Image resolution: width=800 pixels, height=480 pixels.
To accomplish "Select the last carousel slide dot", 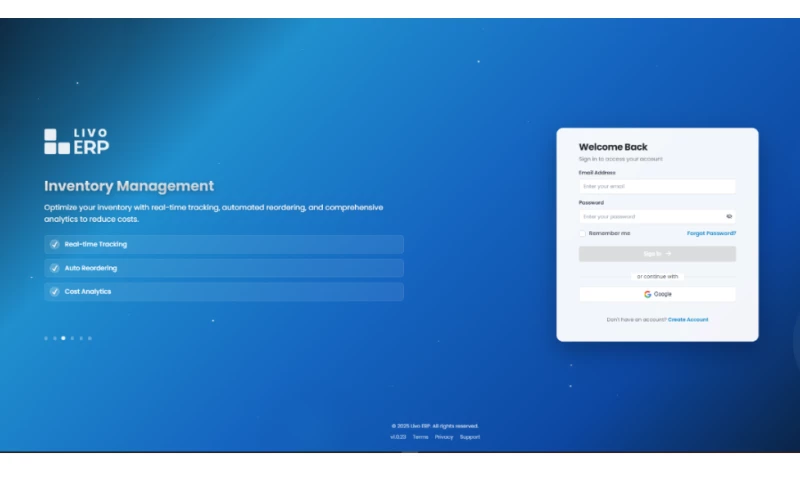I will (90, 338).
